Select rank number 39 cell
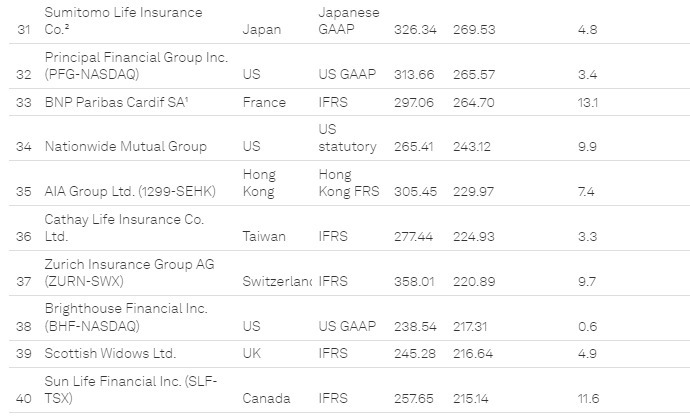Viewport: 690px width, 416px height. [24, 353]
